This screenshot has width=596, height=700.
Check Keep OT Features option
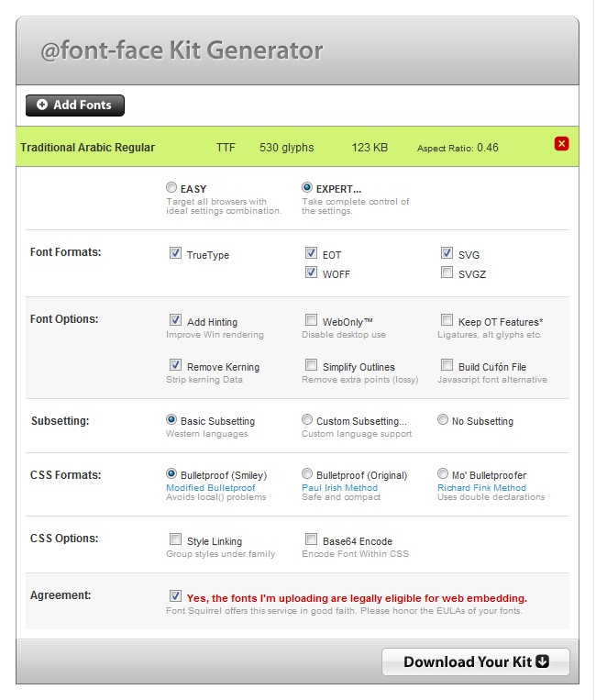point(447,321)
